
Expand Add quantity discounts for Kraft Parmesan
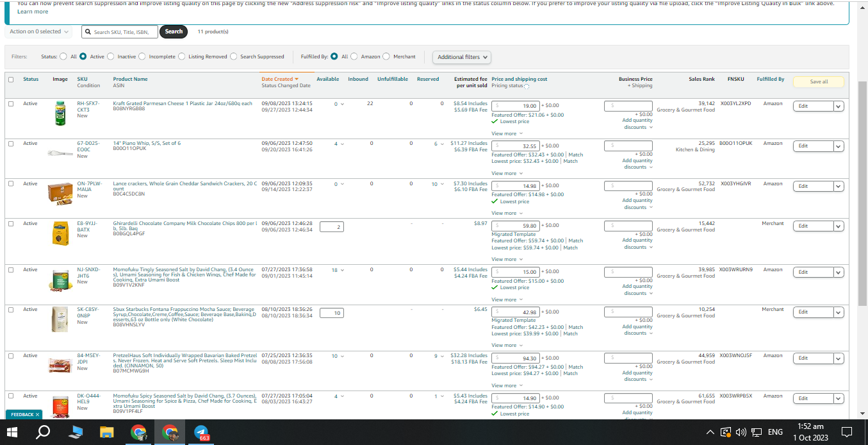pos(637,124)
